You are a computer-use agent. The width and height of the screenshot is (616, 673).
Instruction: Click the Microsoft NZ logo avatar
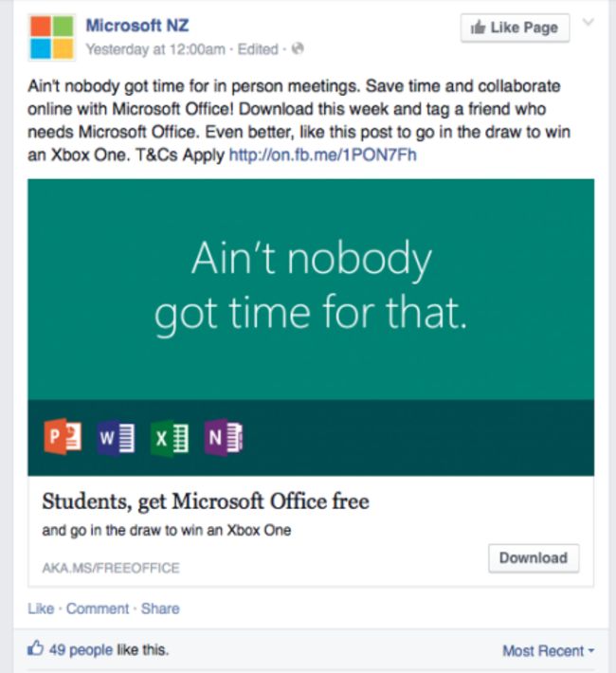coord(51,37)
